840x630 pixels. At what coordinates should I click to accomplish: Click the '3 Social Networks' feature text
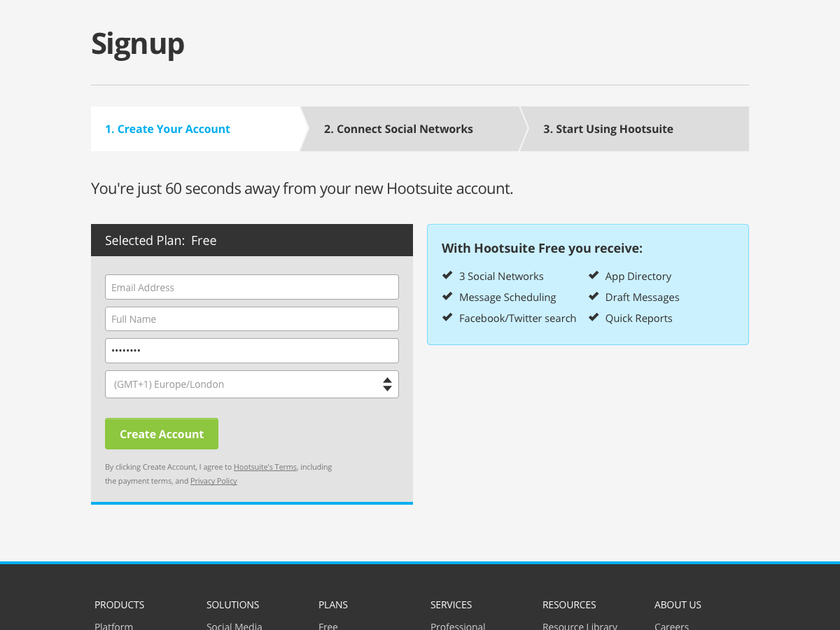tap(501, 276)
